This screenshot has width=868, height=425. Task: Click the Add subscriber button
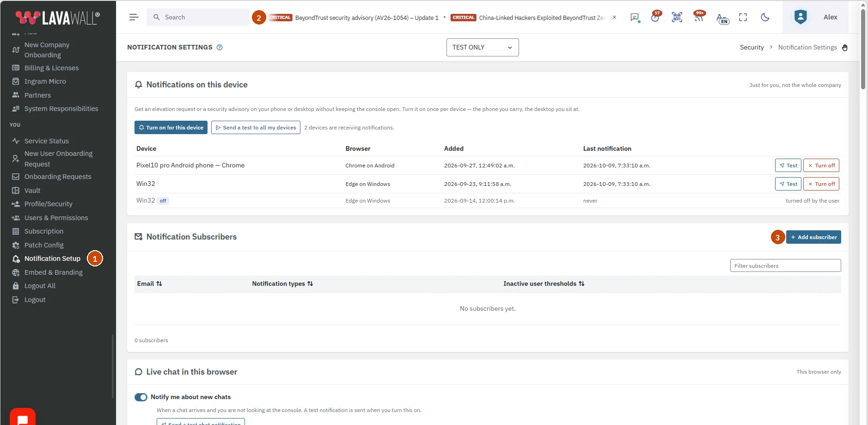pyautogui.click(x=813, y=237)
